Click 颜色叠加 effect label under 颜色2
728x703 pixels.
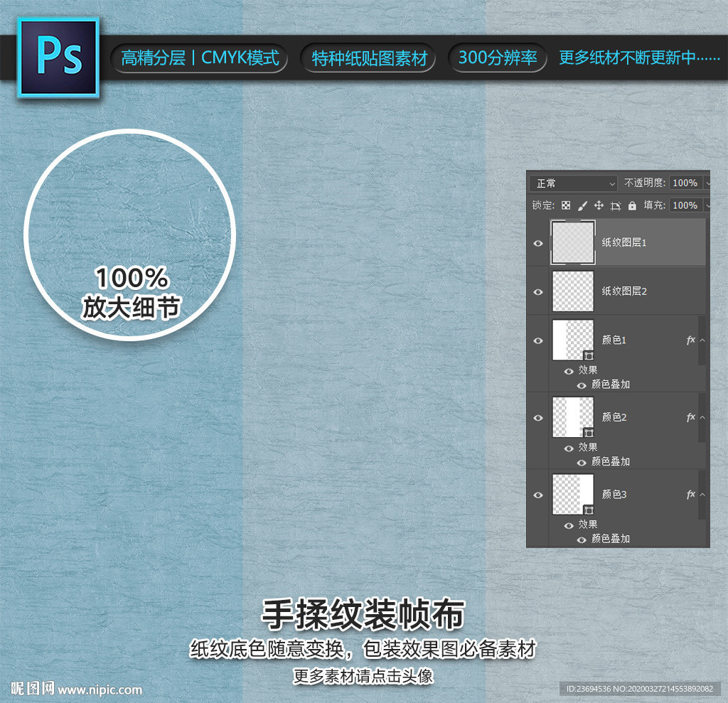[x=611, y=461]
